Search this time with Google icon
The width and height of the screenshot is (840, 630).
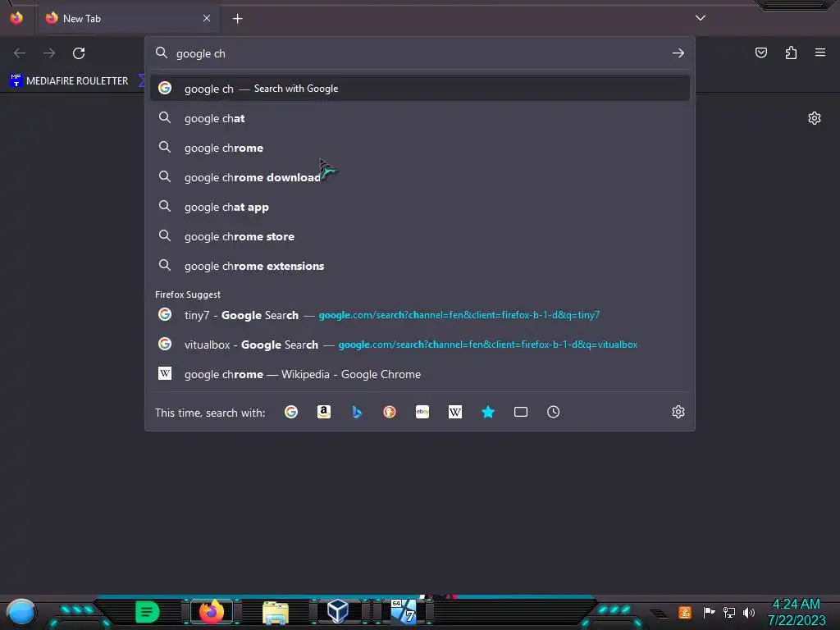[x=291, y=412]
